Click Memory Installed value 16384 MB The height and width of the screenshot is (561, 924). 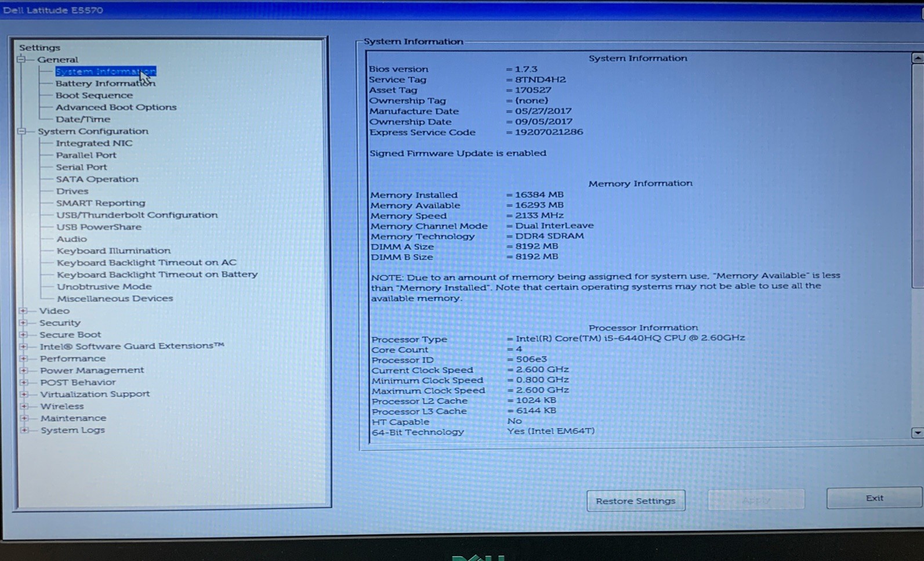tap(539, 195)
